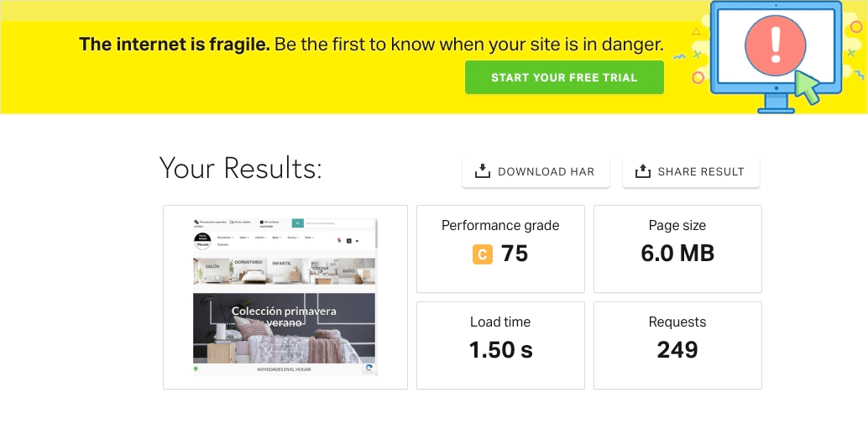Click the round black store logo in preview

202,241
